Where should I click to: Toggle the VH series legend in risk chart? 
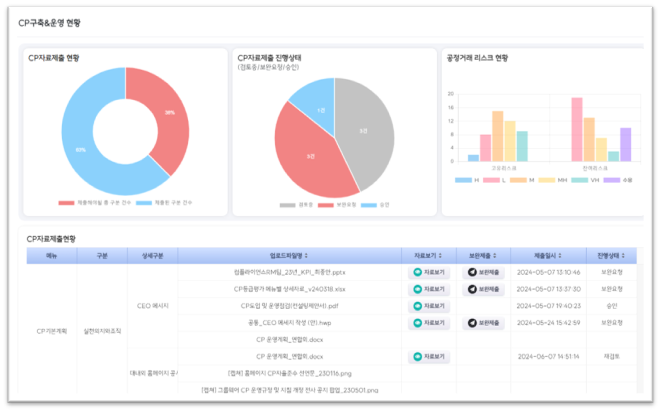pos(585,180)
